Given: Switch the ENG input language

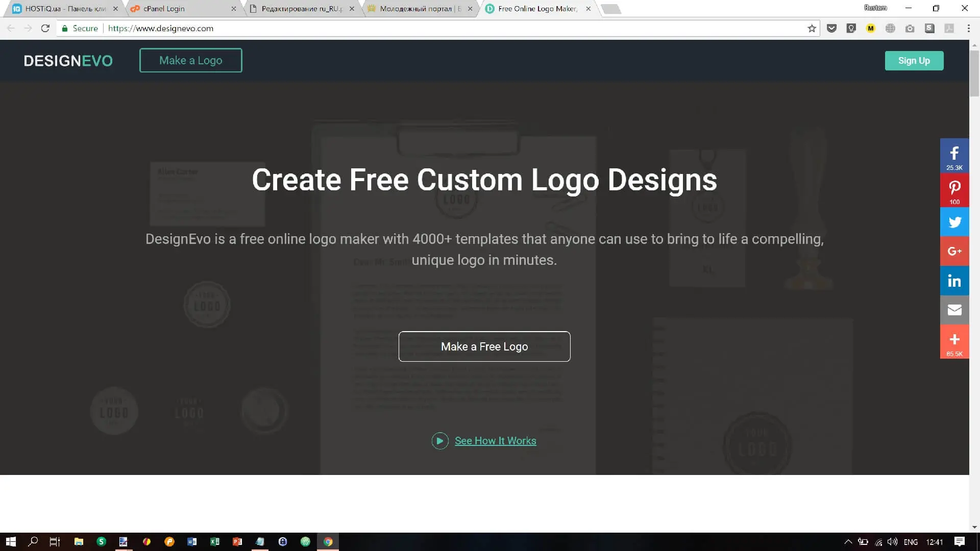Looking at the screenshot, I should tap(911, 542).
